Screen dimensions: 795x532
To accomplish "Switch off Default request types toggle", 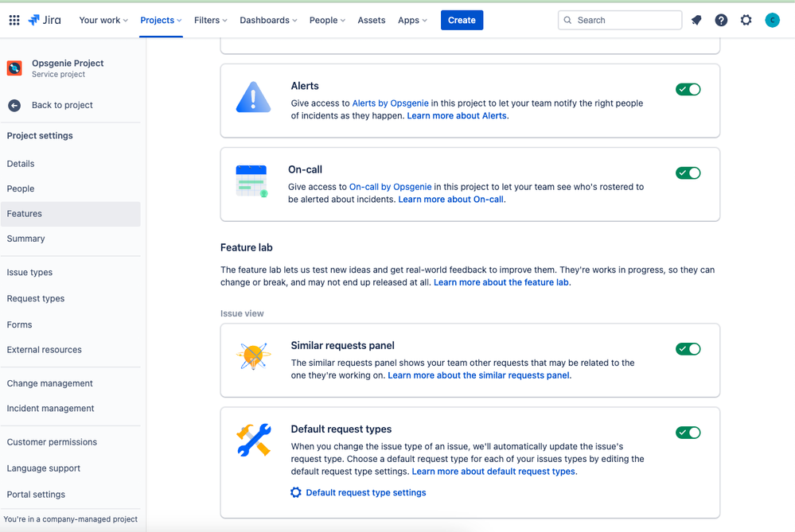I will (688, 433).
